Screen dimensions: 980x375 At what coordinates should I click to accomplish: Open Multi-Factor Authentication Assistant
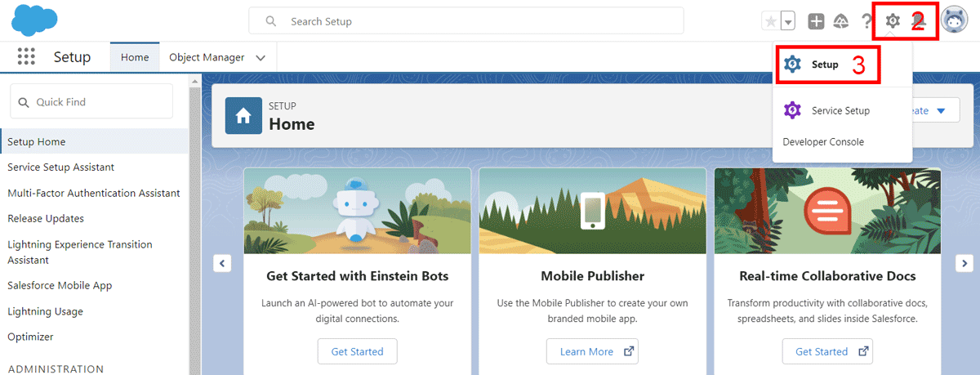(x=94, y=193)
